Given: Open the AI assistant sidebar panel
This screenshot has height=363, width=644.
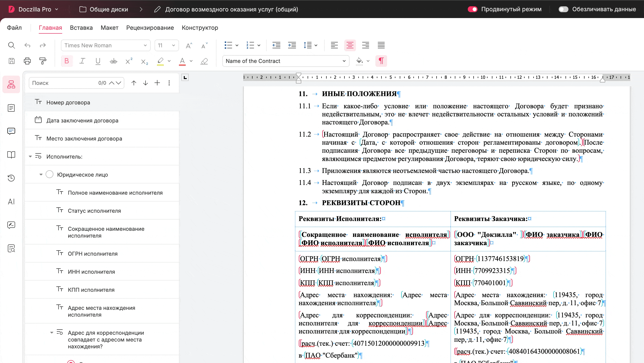Looking at the screenshot, I should click(11, 202).
